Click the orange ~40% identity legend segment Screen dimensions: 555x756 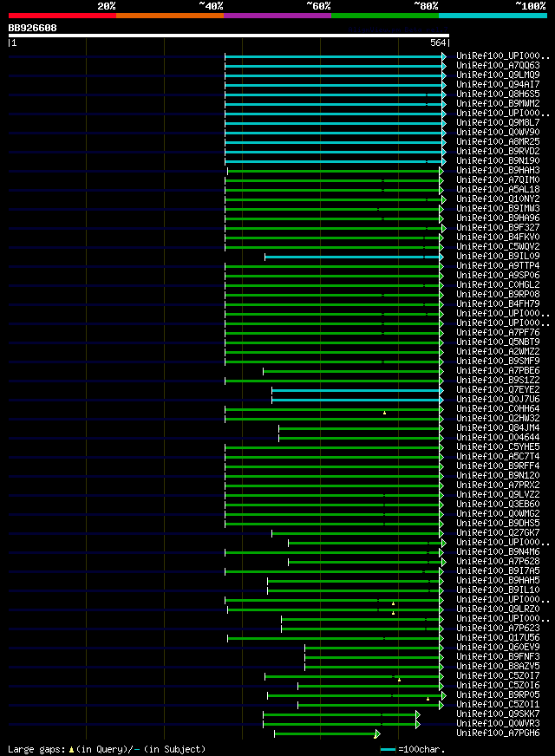pyautogui.click(x=170, y=16)
